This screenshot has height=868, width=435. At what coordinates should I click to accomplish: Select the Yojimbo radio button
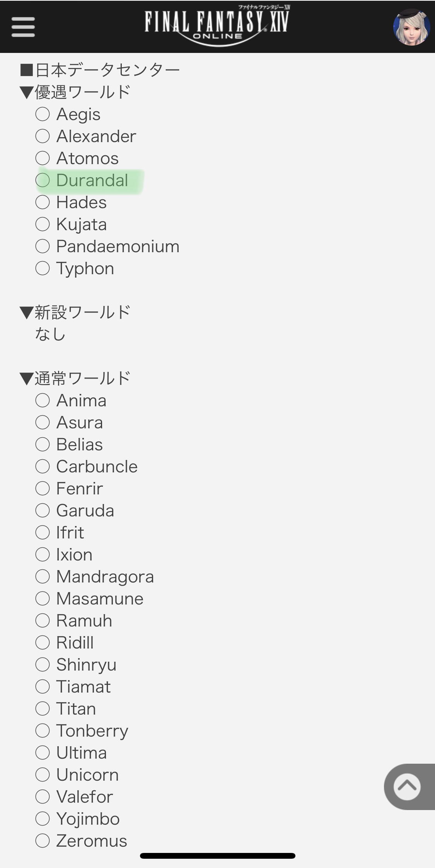pyautogui.click(x=43, y=819)
